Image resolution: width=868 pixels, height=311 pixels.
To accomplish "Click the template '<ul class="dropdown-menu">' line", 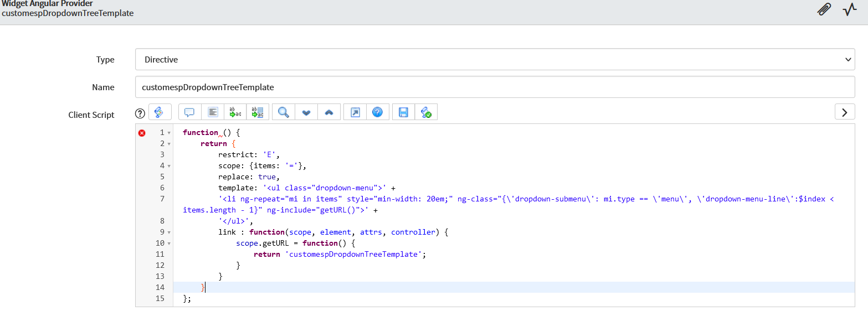I will click(x=307, y=188).
